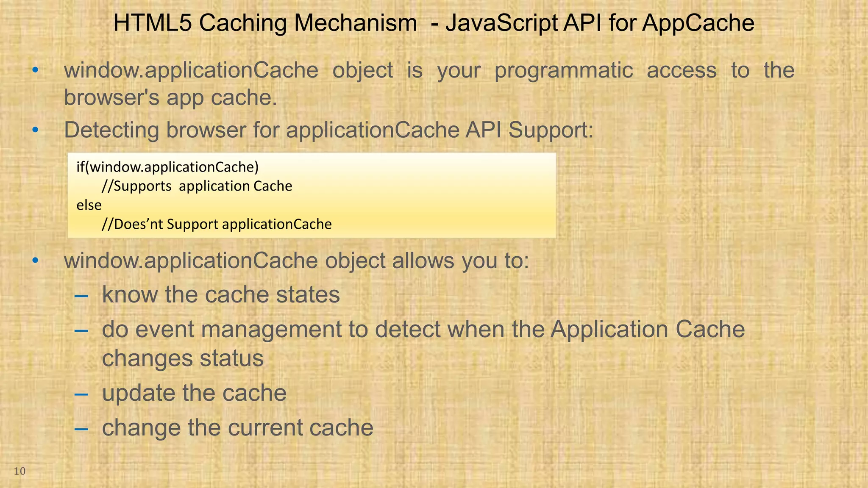Click the slide number 10
This screenshot has height=488, width=868.
[x=19, y=471]
